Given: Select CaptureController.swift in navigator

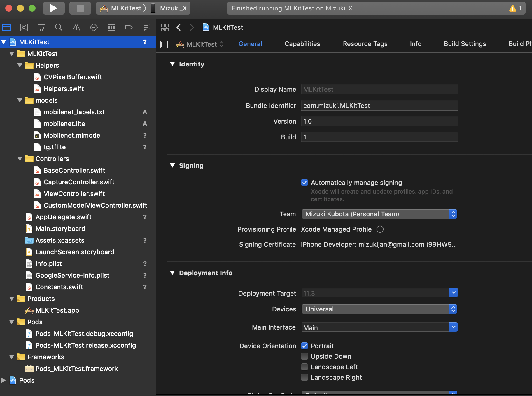Looking at the screenshot, I should (79, 182).
